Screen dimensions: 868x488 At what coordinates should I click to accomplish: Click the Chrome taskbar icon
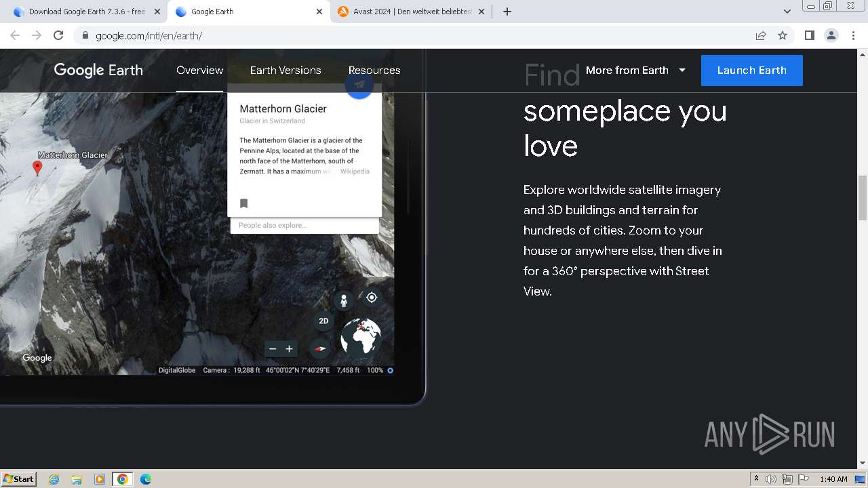pyautogui.click(x=123, y=479)
